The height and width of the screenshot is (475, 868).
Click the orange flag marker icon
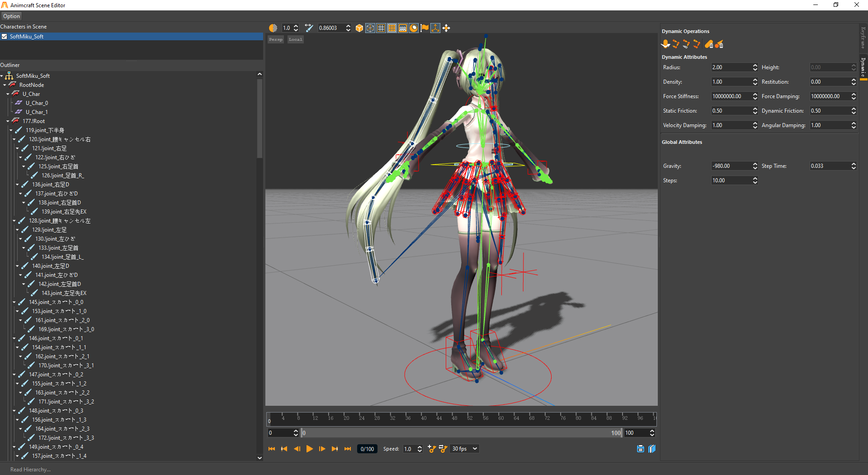click(x=425, y=28)
